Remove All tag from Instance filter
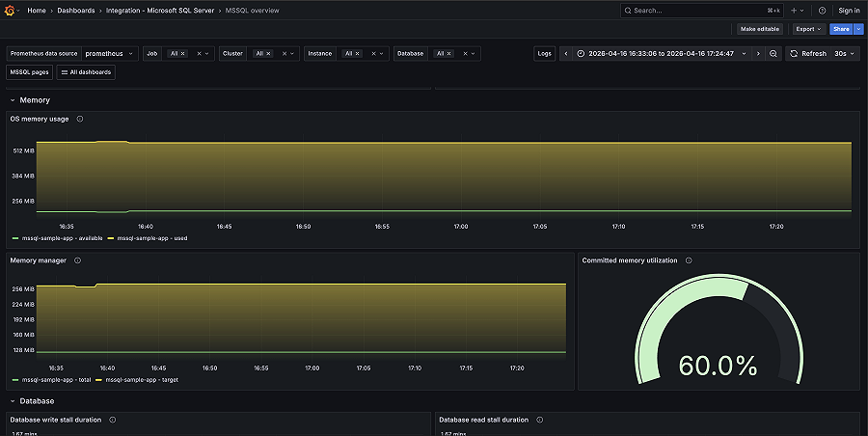Screen dimensions: 868x436 click(357, 54)
